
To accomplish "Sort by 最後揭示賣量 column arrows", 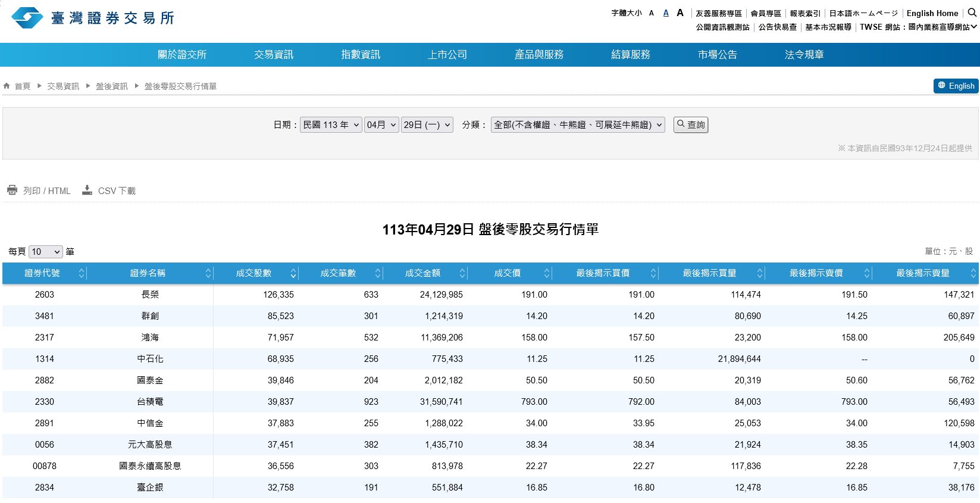I will [973, 273].
